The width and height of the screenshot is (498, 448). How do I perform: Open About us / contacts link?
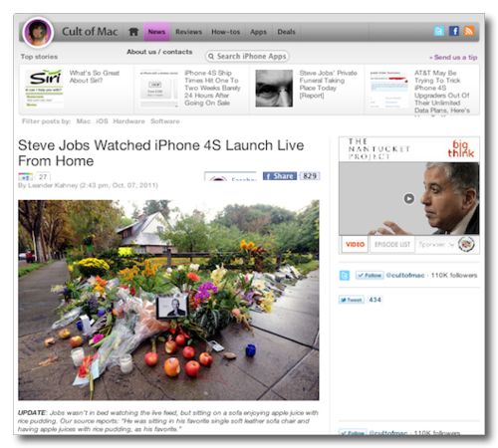coord(159,52)
